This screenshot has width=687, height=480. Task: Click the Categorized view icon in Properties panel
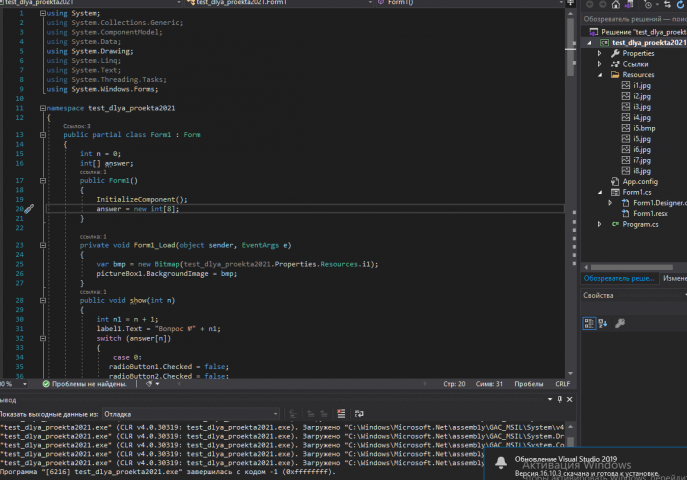(589, 322)
